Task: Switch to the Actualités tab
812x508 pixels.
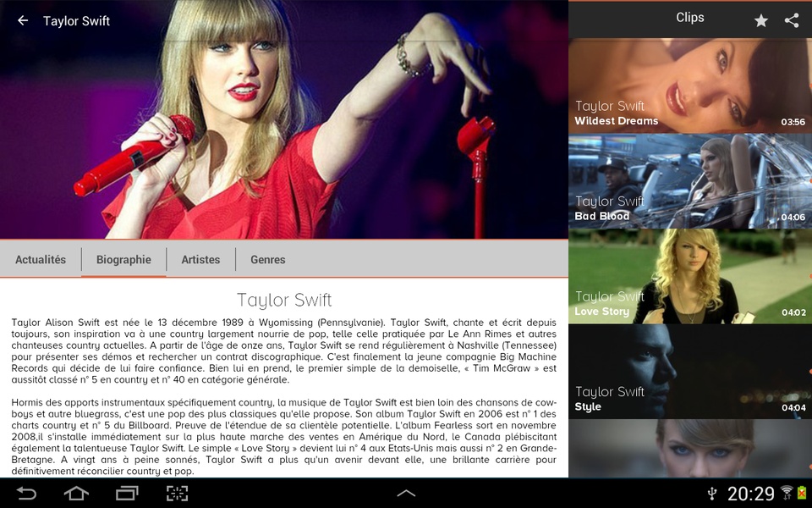Action: coord(41,259)
